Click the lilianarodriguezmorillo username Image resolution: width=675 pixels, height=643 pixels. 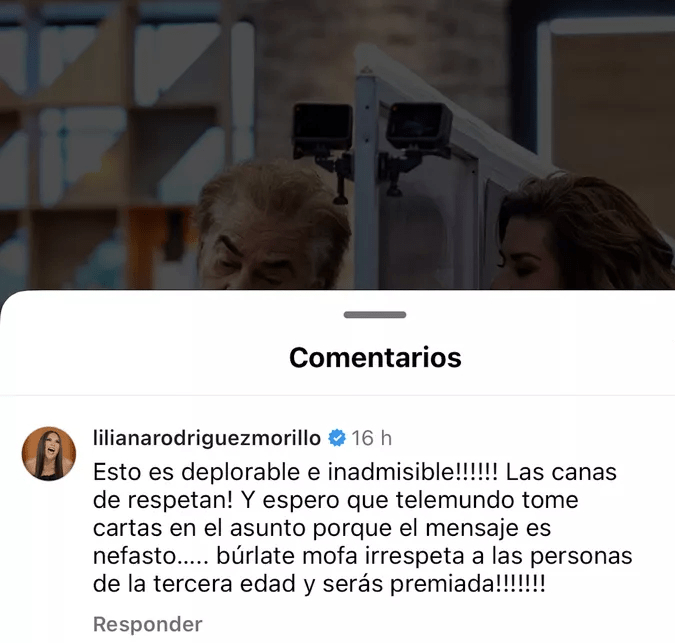click(x=207, y=438)
